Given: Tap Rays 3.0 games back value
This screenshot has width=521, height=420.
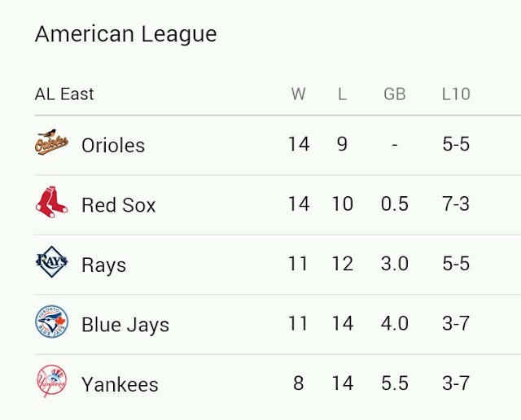Looking at the screenshot, I should (395, 264).
